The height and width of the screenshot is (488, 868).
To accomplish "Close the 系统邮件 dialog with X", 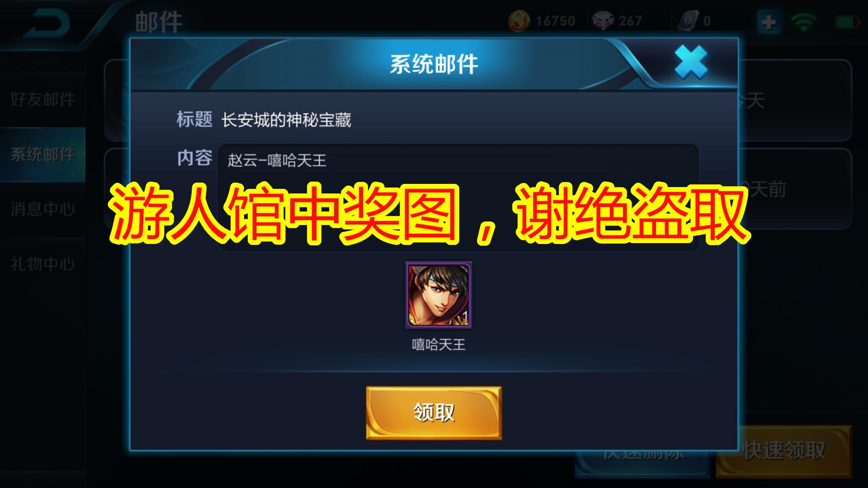I will pos(691,63).
